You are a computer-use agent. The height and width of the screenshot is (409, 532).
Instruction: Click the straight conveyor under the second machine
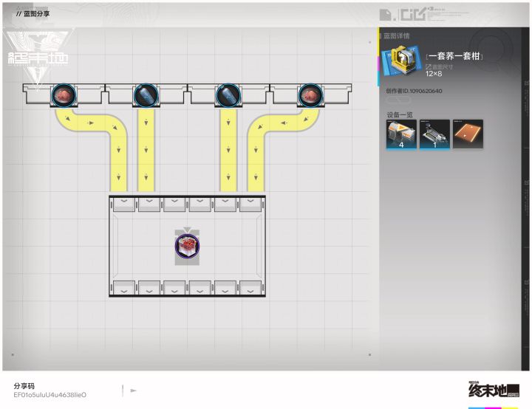[x=146, y=150]
